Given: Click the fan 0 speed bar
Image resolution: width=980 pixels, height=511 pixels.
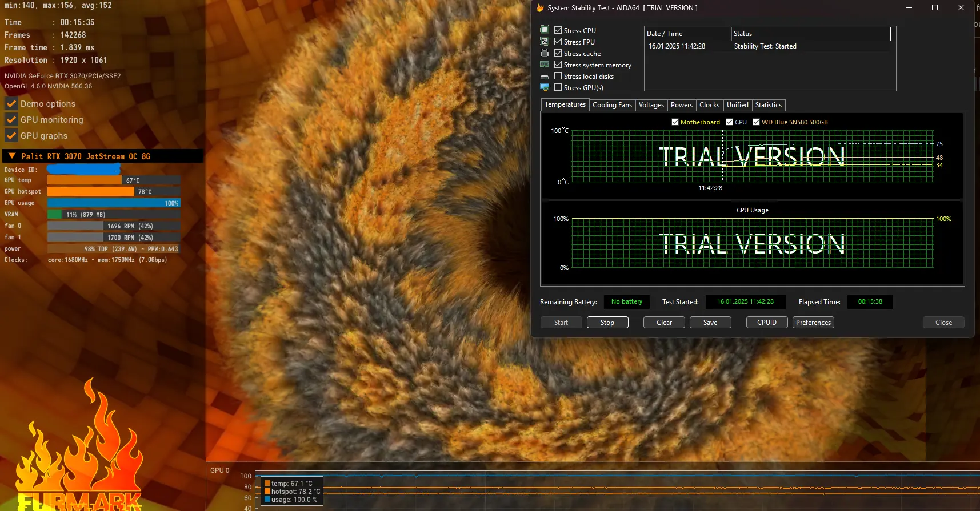Looking at the screenshot, I should [x=114, y=226].
